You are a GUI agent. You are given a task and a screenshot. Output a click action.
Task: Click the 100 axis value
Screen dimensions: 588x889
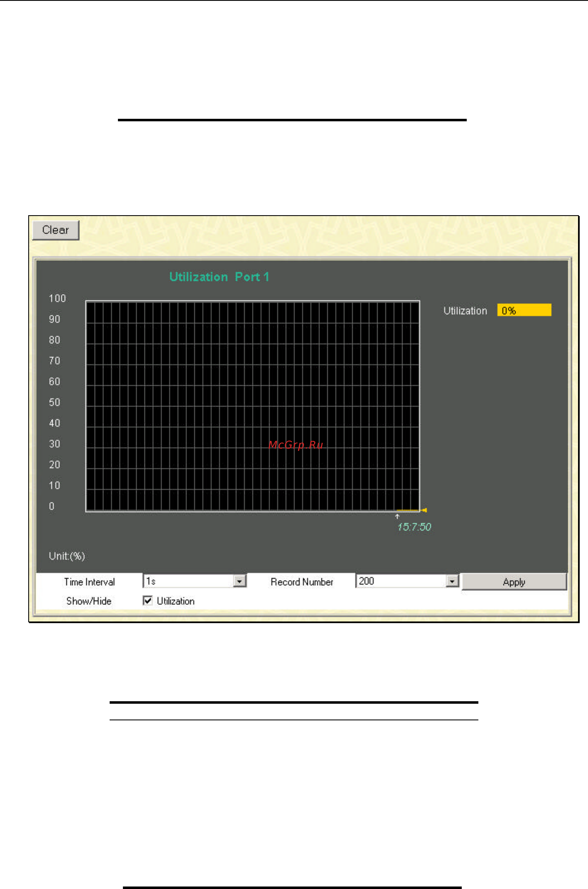point(57,298)
